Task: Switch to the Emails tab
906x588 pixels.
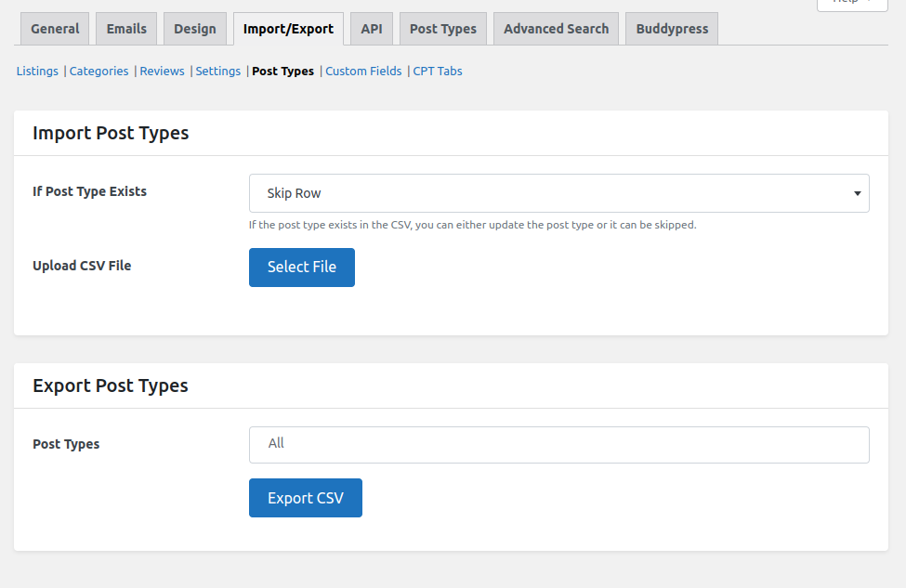Action: [126, 29]
